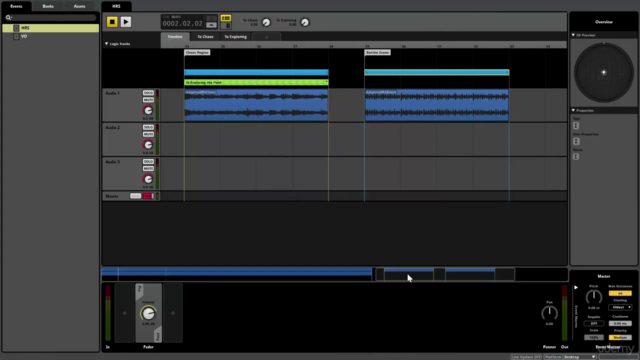
Task: Click the Pan knob in the deck
Action: [549, 313]
